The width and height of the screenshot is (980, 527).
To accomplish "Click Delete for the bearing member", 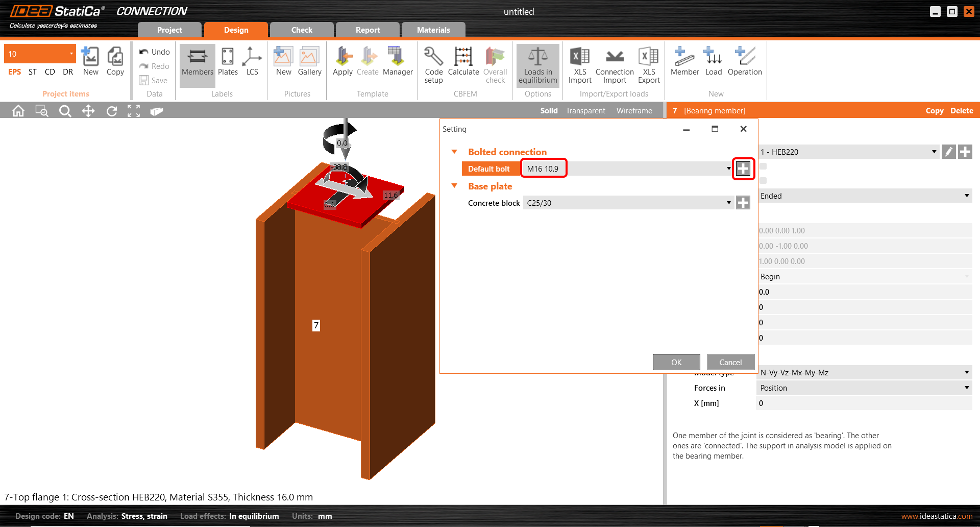I will [x=962, y=111].
